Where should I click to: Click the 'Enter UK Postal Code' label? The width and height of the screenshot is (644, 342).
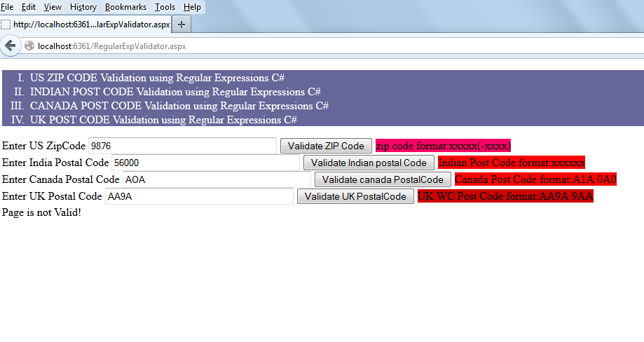52,196
